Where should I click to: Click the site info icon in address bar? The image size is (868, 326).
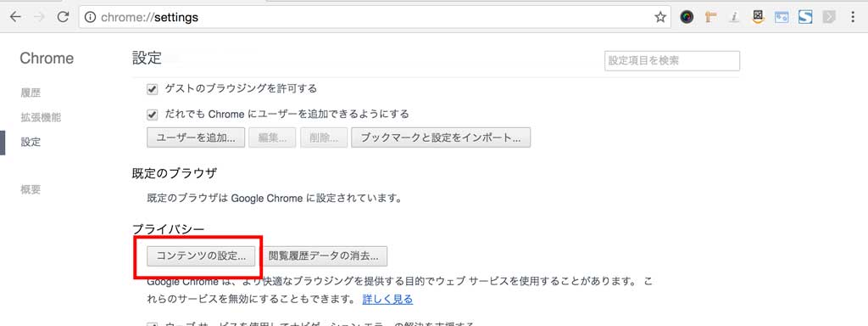point(90,17)
